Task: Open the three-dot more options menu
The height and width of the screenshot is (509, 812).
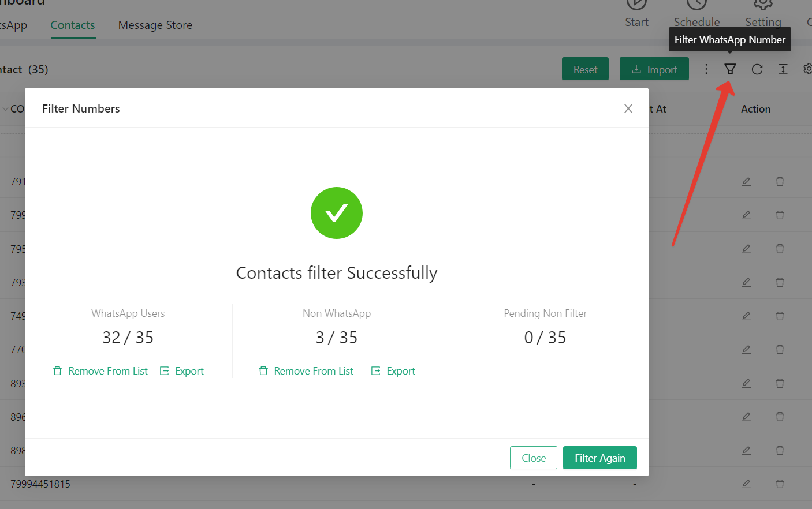Action: click(x=706, y=69)
